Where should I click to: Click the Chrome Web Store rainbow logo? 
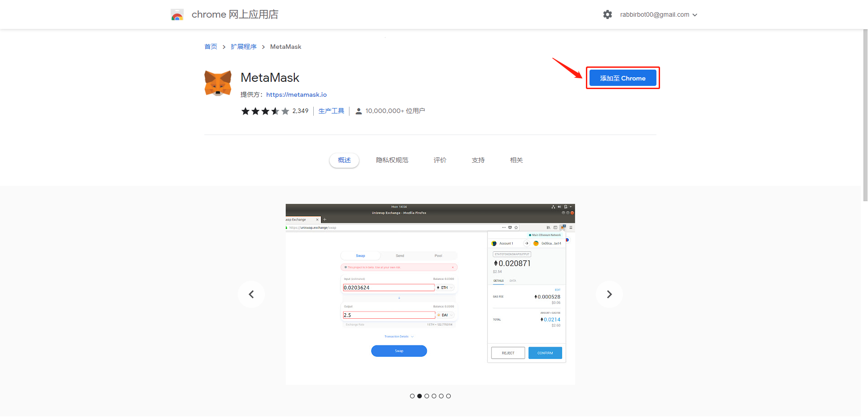177,14
